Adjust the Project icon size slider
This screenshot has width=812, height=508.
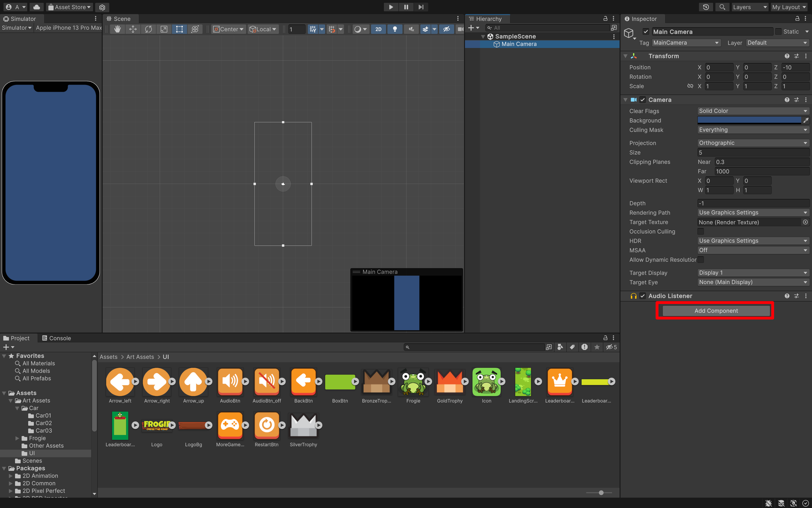(x=601, y=492)
